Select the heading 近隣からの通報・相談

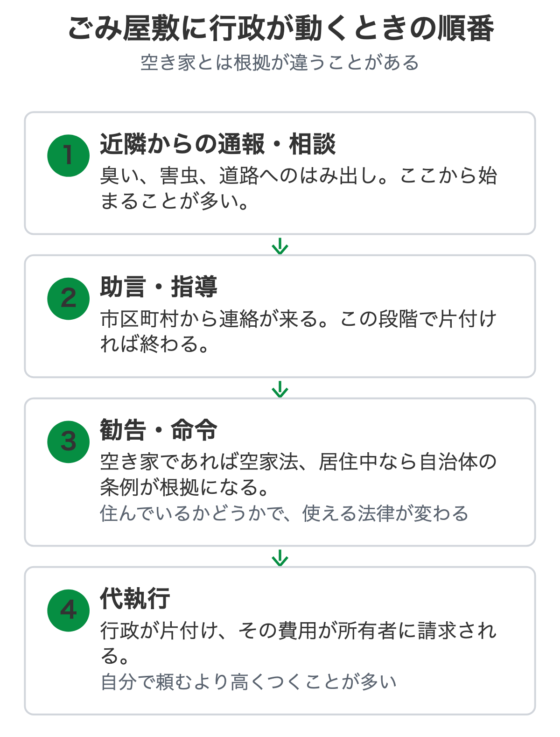coord(218,144)
